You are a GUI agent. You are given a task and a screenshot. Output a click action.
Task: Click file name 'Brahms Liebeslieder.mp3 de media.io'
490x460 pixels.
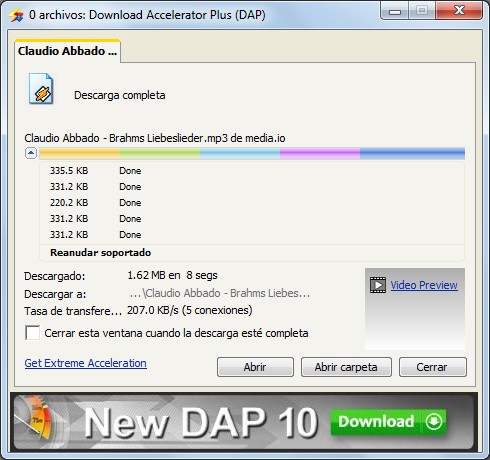point(197,138)
